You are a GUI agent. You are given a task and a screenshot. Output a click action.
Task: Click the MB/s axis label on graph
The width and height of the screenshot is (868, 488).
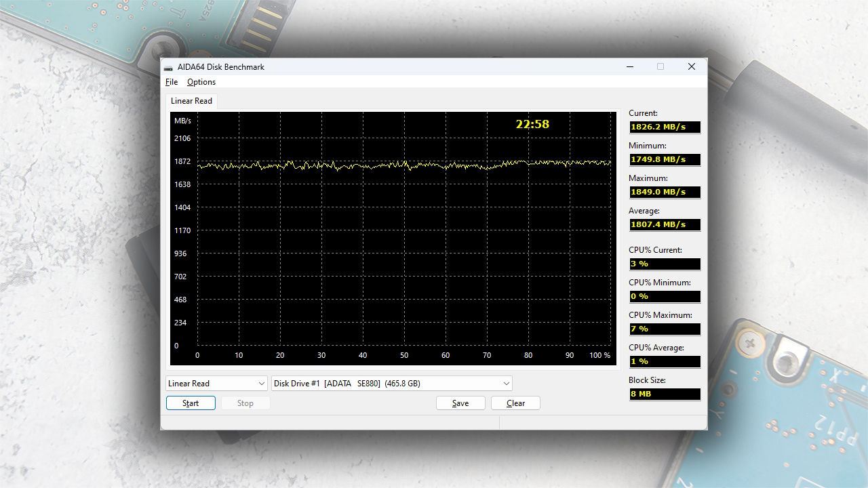[182, 121]
